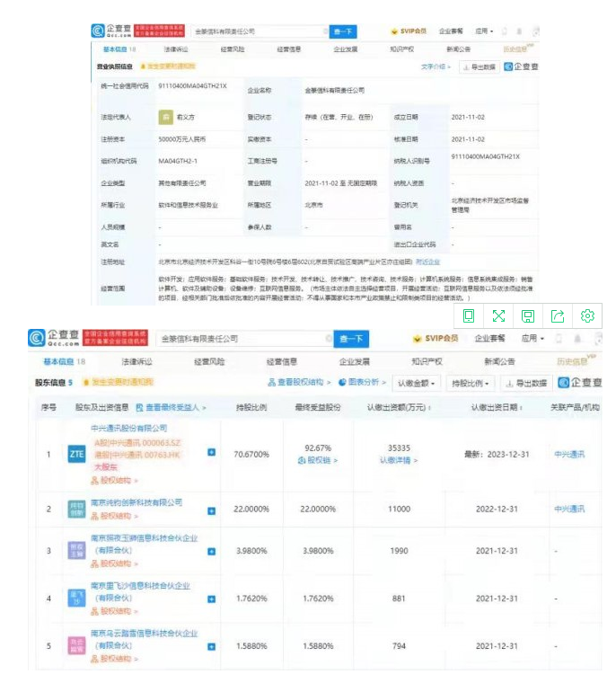
Task: Switch to 经营风险 tab on the 股东信息 page
Action: pos(209,361)
